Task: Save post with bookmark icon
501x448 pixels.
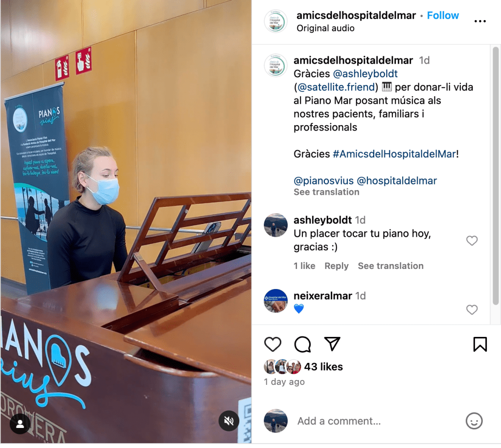Action: 480,344
